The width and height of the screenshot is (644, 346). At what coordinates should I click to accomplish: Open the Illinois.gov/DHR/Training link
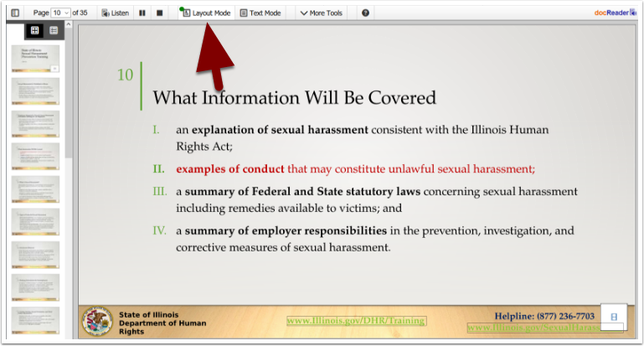tap(356, 321)
